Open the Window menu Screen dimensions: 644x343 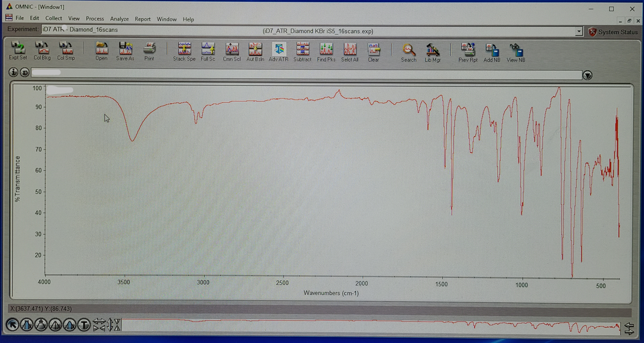(167, 19)
